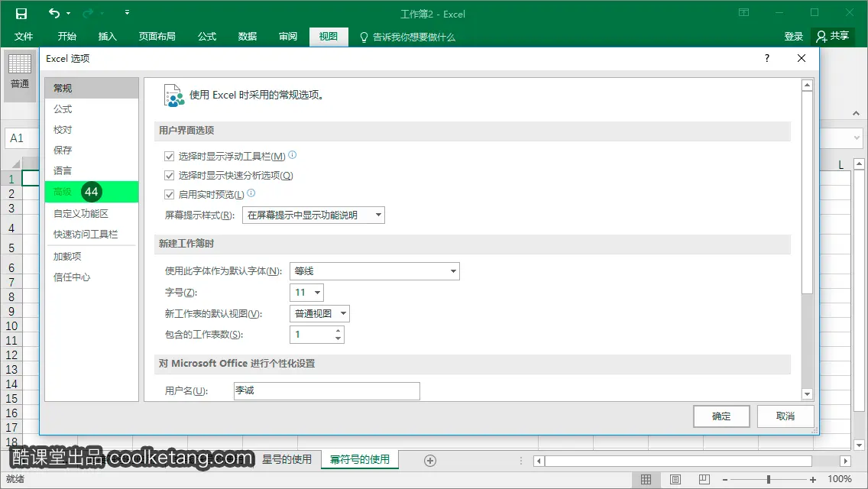Open the 幂符号的使用 sheet tab
Image resolution: width=868 pixels, height=489 pixels.
point(360,460)
